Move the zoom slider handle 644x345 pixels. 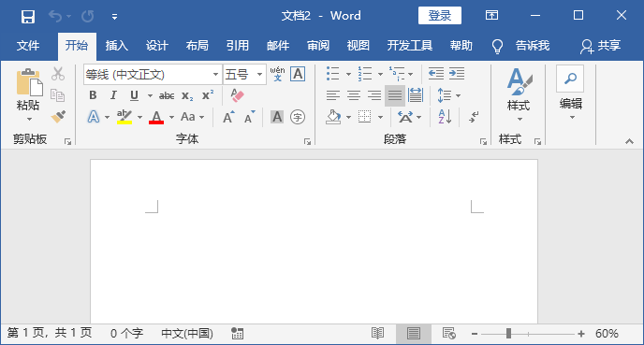508,334
